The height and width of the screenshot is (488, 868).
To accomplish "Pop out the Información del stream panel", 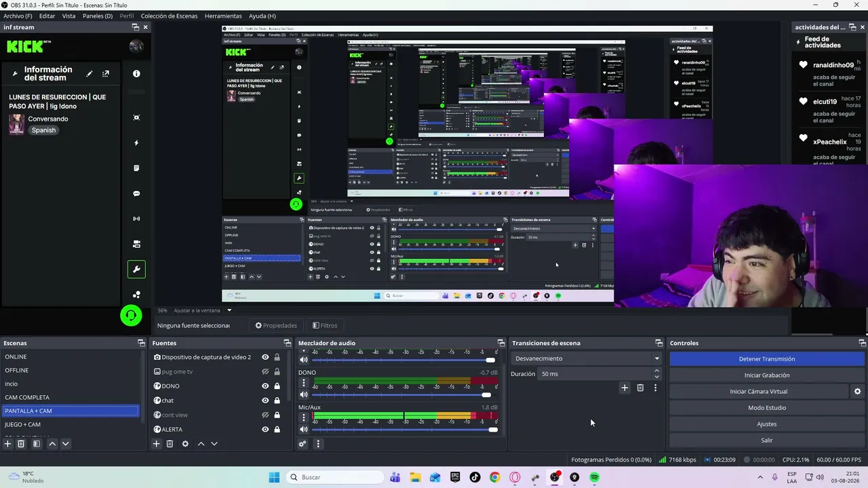I will coord(106,74).
